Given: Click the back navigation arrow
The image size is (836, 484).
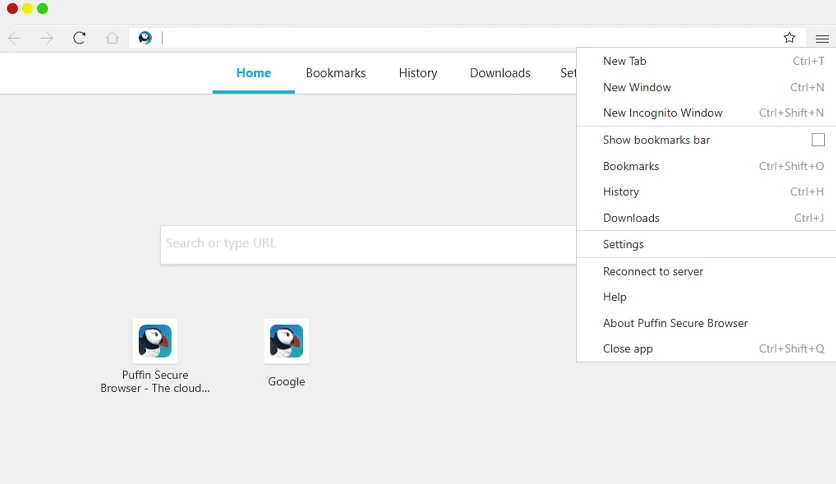Looking at the screenshot, I should (14, 38).
